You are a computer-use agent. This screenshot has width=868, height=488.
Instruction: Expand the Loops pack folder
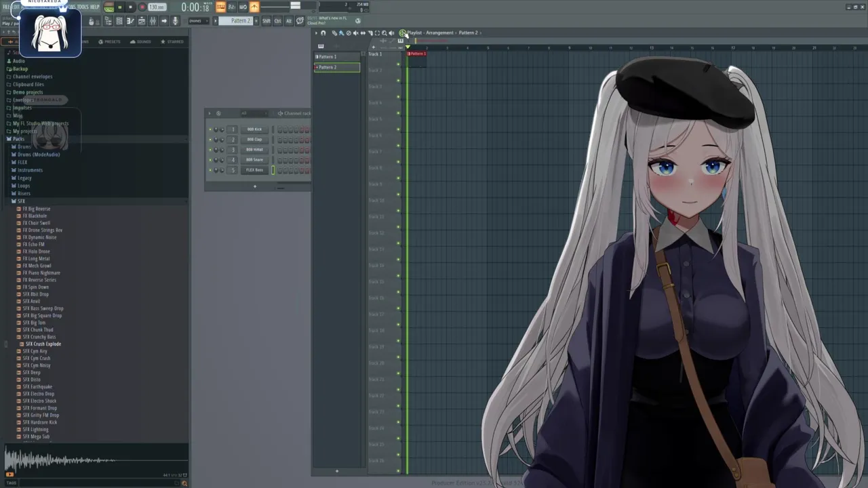[x=24, y=186]
